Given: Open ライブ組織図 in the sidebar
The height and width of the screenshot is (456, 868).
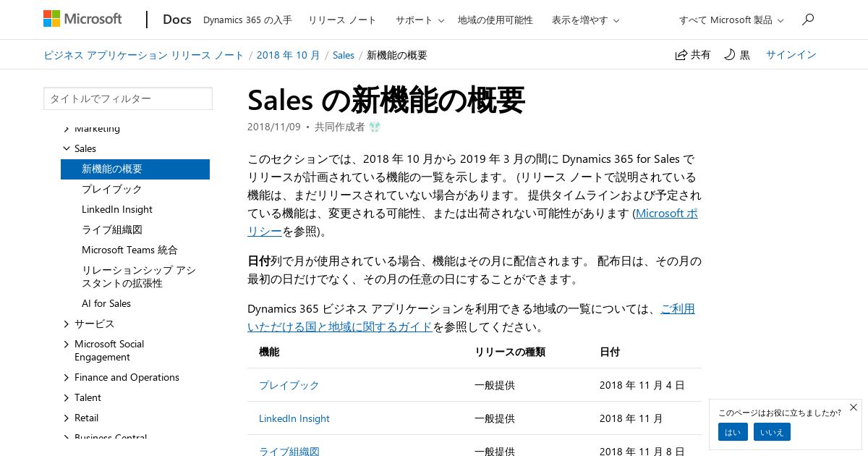Looking at the screenshot, I should 111,229.
